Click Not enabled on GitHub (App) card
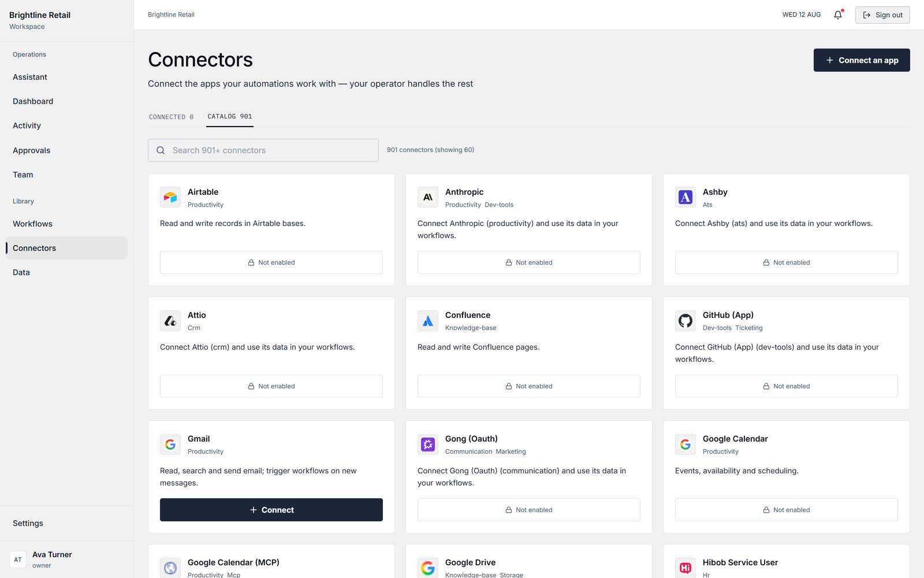The width and height of the screenshot is (924, 578). click(787, 386)
